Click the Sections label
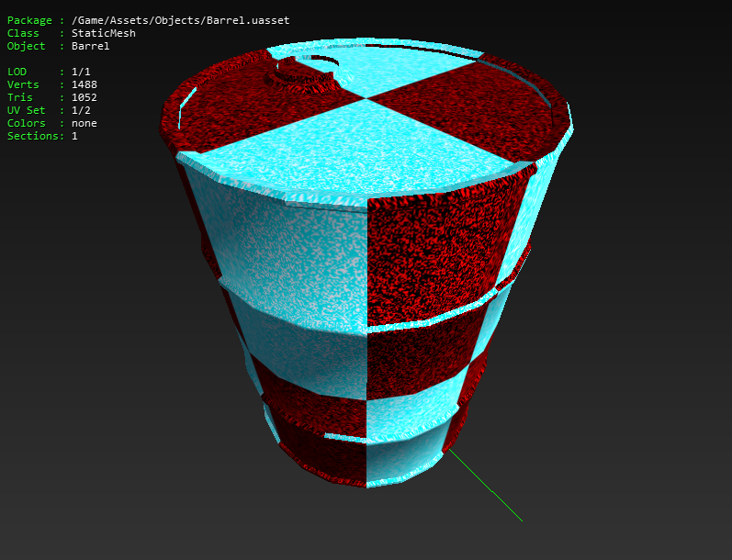Screen dimensions: 732x560 coord(33,136)
